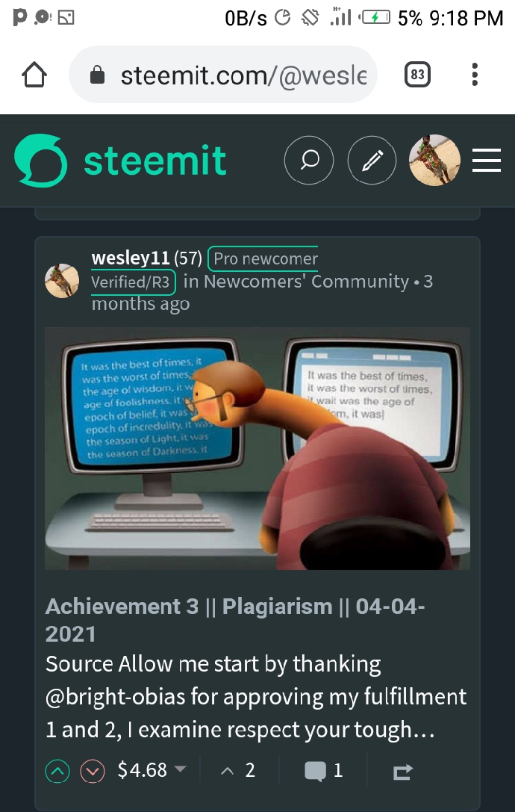Open the browser tab switcher showing 83
This screenshot has width=515, height=812.
pos(417,75)
